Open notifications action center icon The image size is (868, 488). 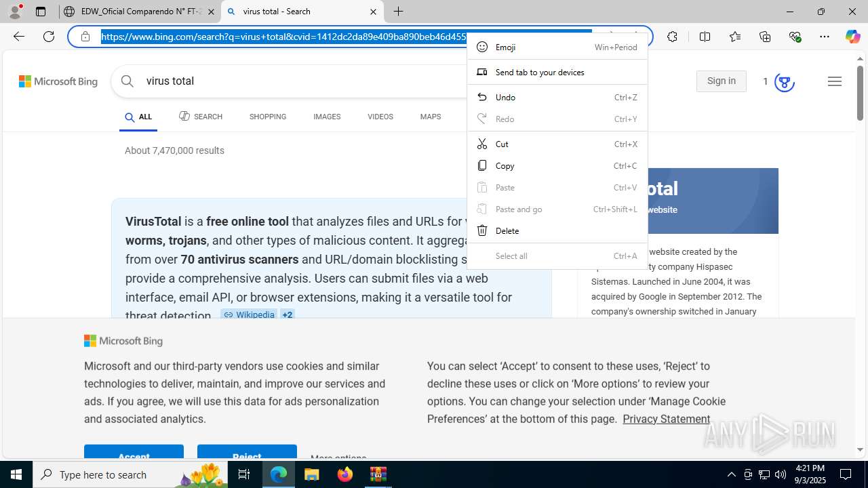point(846,474)
